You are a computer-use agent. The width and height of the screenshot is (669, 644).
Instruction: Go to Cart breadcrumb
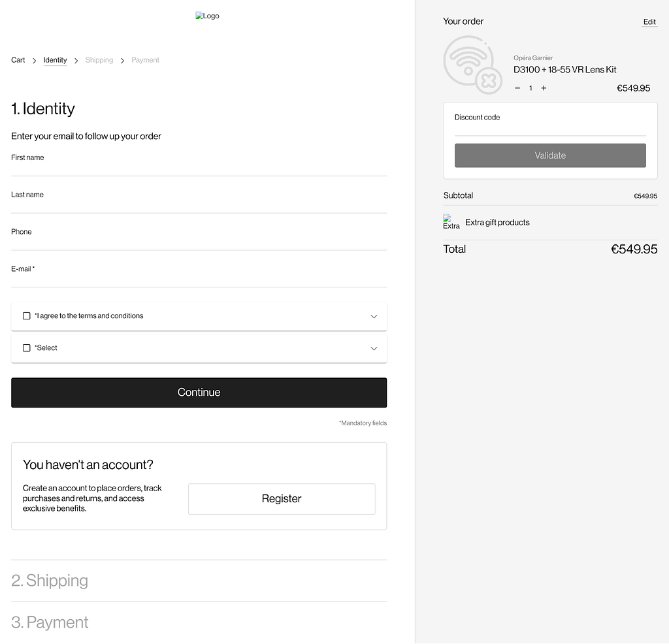pyautogui.click(x=18, y=60)
